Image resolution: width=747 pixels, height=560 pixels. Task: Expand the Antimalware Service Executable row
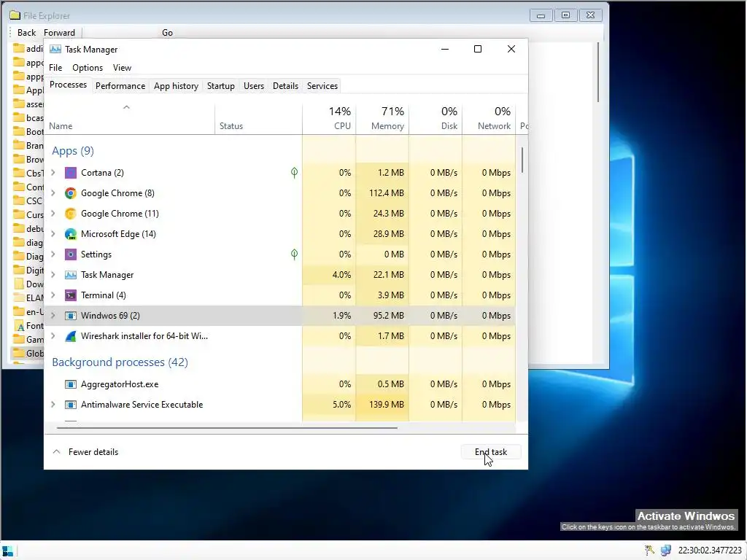53,405
